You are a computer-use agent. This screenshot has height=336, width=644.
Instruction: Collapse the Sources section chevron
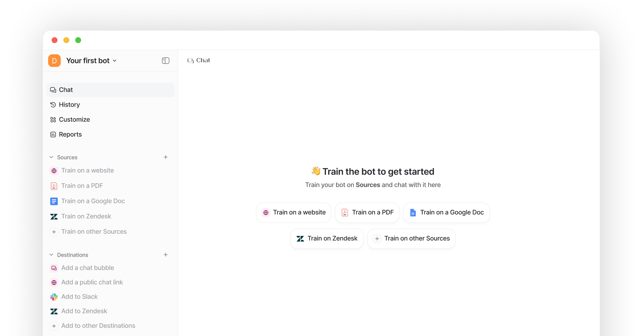[51, 157]
